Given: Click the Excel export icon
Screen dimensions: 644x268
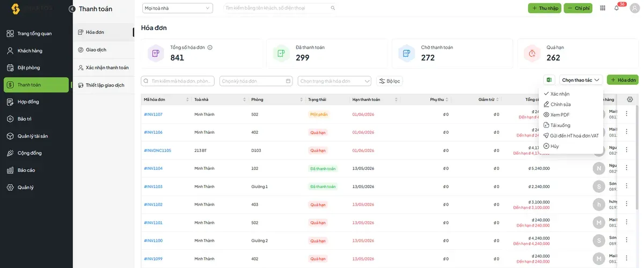Looking at the screenshot, I should point(549,80).
